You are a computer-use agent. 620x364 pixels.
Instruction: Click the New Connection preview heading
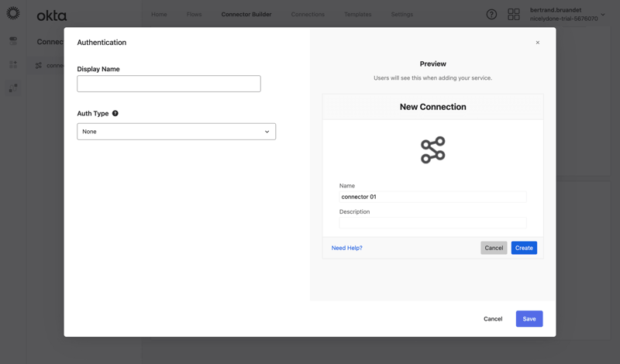coord(433,107)
